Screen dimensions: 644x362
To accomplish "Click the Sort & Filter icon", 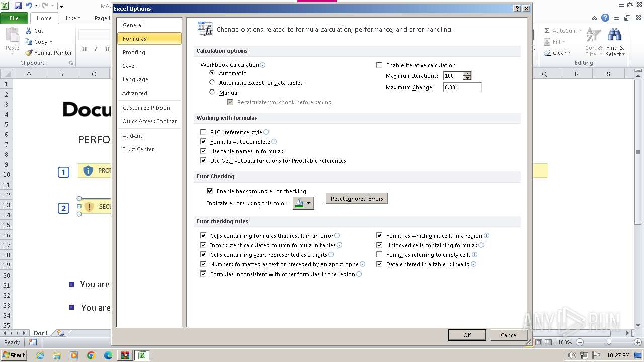I will coord(594,36).
